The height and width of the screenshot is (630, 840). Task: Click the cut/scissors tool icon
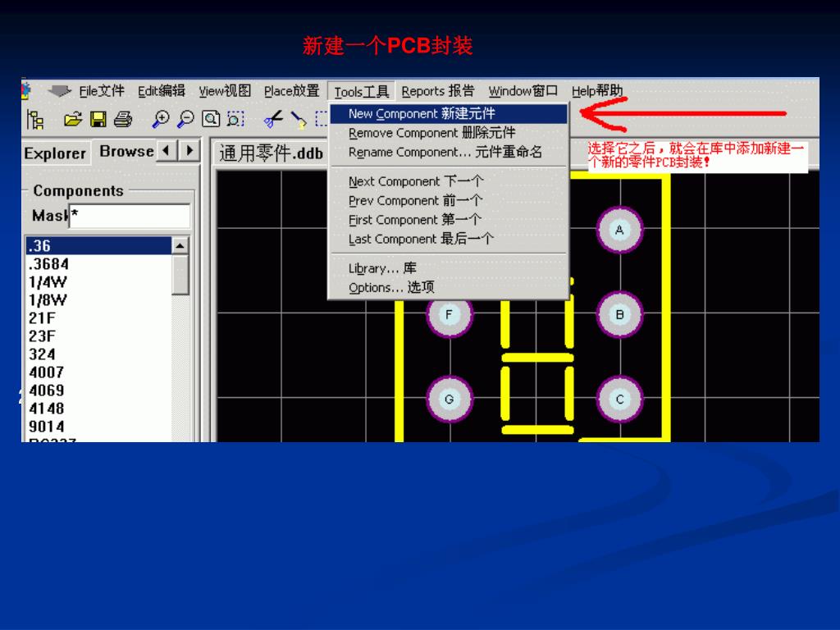click(x=273, y=119)
